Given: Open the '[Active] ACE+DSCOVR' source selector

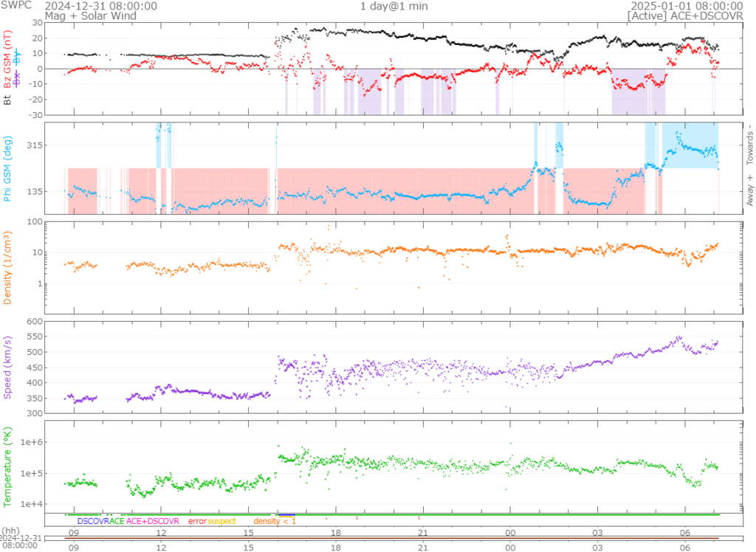Looking at the screenshot, I should point(685,15).
